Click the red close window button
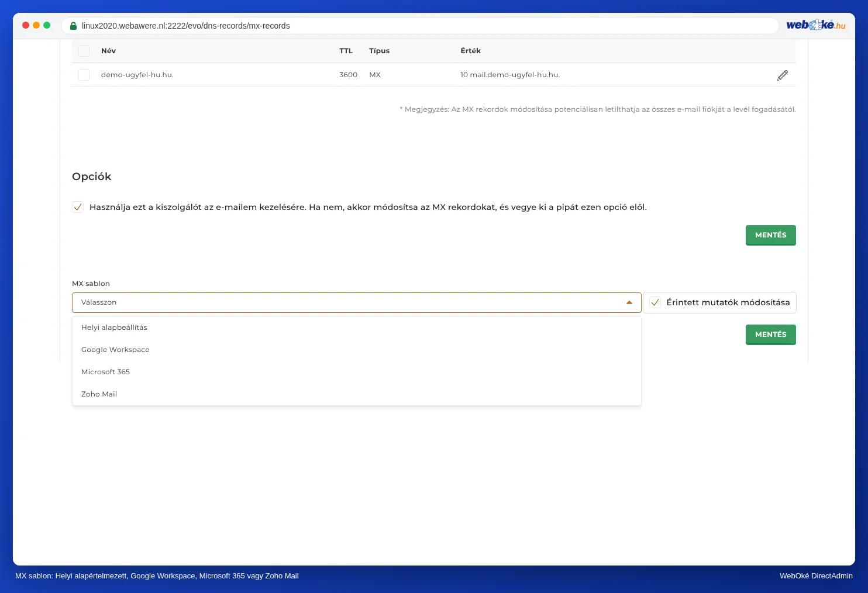Screen dimensions: 868x593 click(26, 25)
